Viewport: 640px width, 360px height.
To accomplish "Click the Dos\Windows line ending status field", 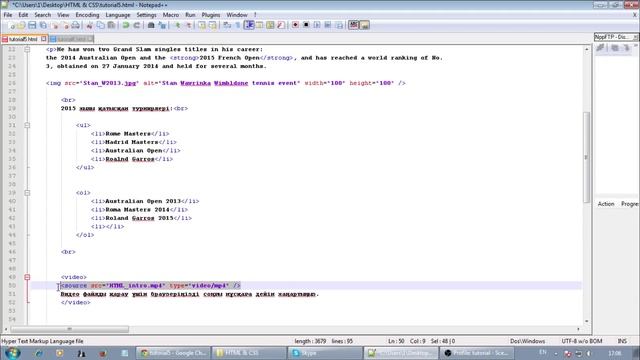I will 527,341.
